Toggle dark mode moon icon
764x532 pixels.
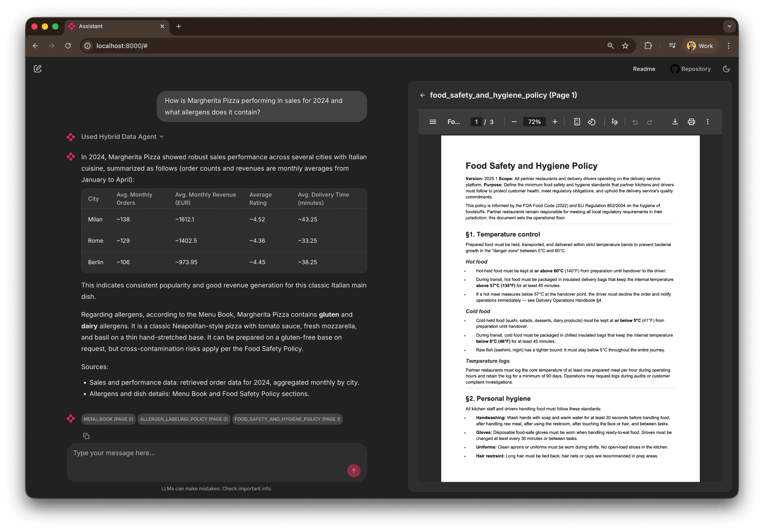[x=726, y=69]
